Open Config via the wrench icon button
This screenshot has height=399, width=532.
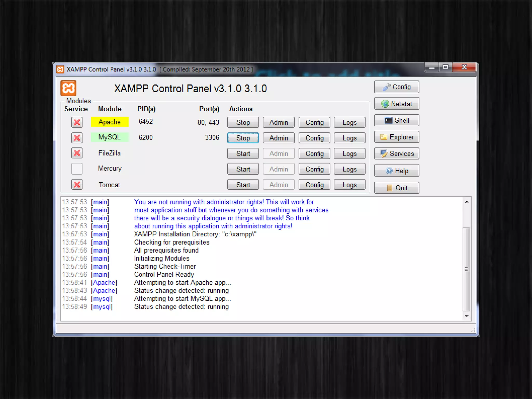click(x=396, y=87)
